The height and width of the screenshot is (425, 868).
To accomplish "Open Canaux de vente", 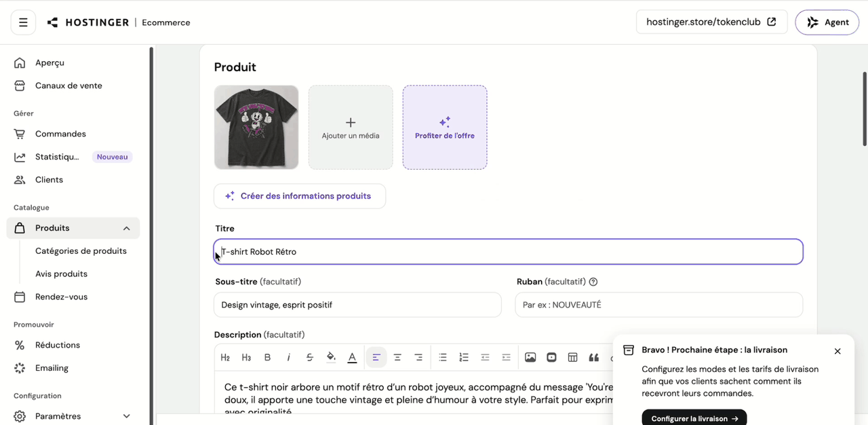I will tap(68, 86).
